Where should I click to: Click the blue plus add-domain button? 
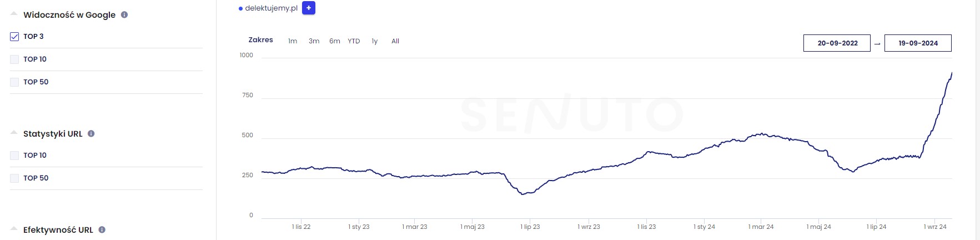309,8
